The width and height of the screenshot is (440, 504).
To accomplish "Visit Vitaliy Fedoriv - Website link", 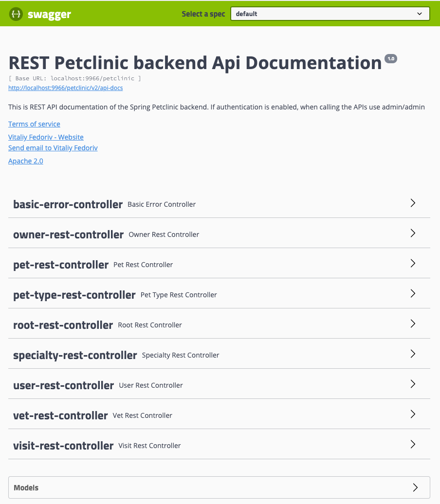I will [46, 137].
